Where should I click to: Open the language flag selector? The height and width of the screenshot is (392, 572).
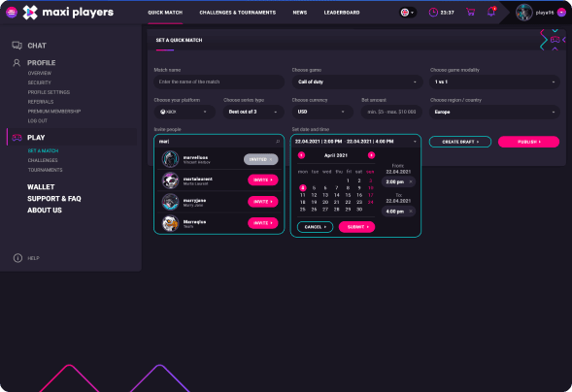408,13
